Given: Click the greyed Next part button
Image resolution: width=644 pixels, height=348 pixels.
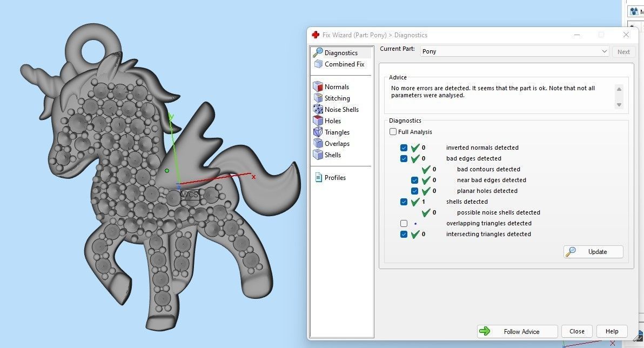Looking at the screenshot, I should pos(623,52).
